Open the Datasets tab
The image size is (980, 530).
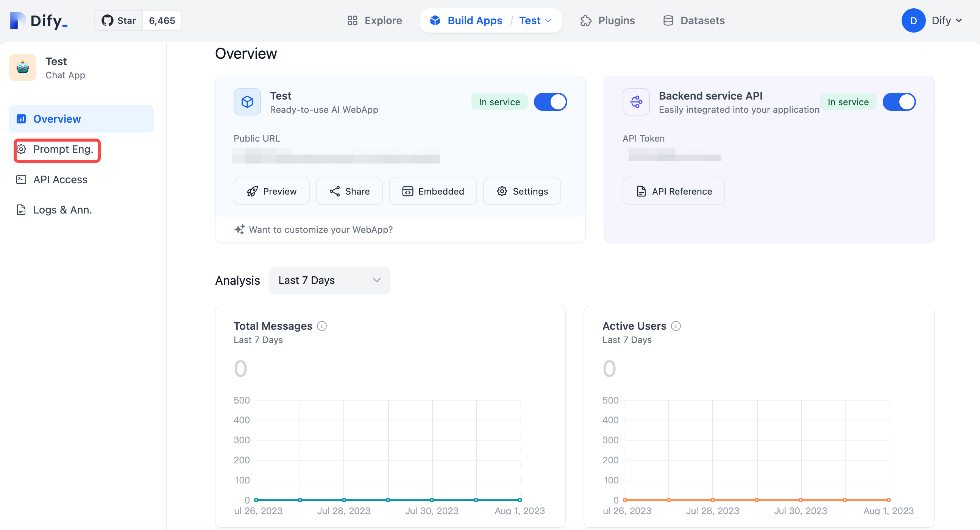click(x=694, y=20)
